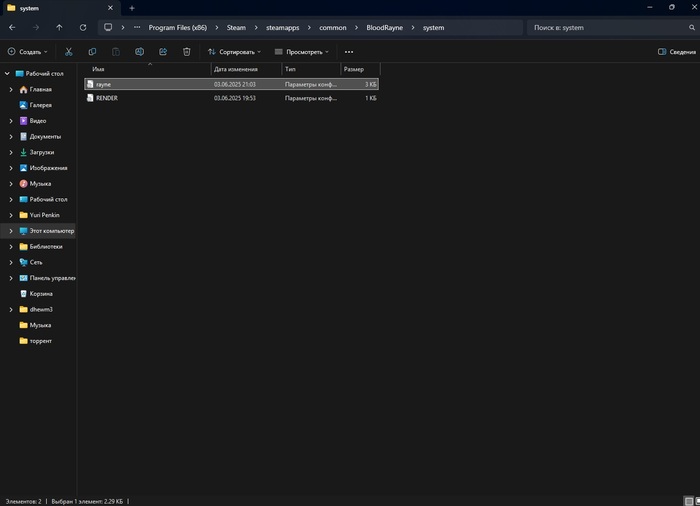
Task: Click the Rename icon in toolbar
Action: coord(139,51)
